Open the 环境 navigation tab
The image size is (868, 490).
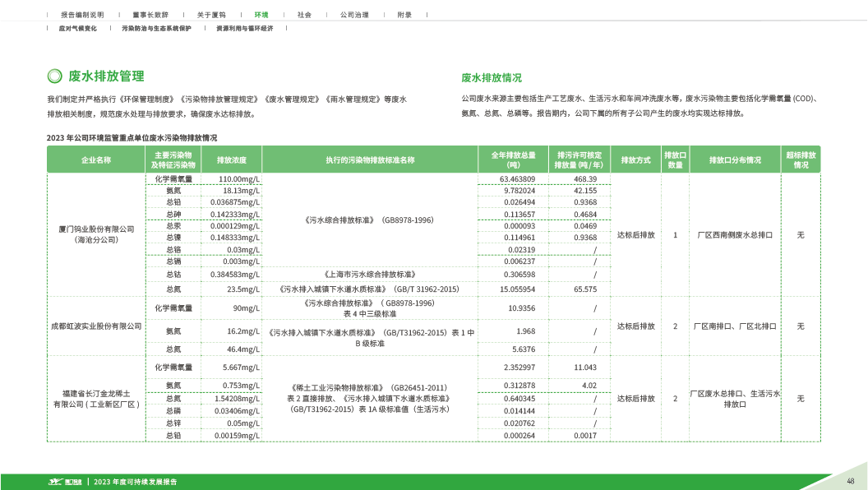[x=261, y=15]
